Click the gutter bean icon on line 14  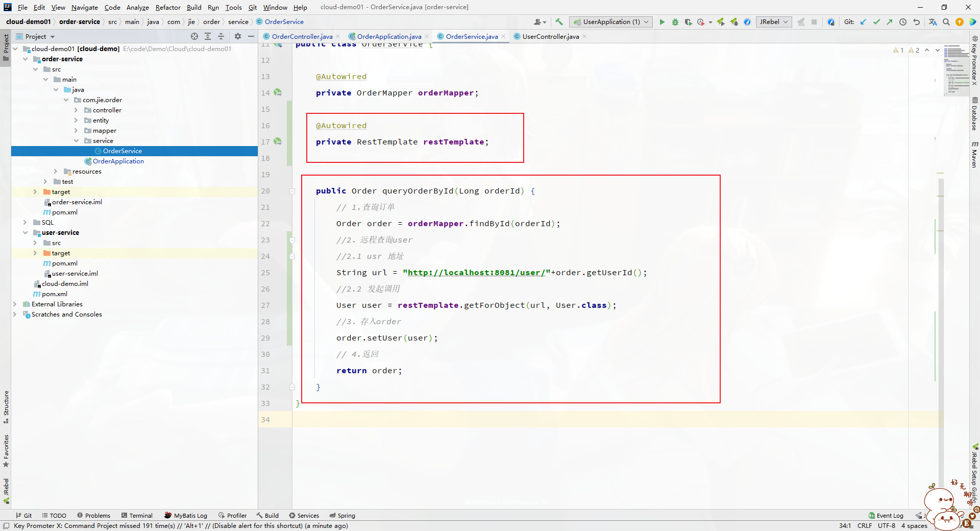[278, 92]
